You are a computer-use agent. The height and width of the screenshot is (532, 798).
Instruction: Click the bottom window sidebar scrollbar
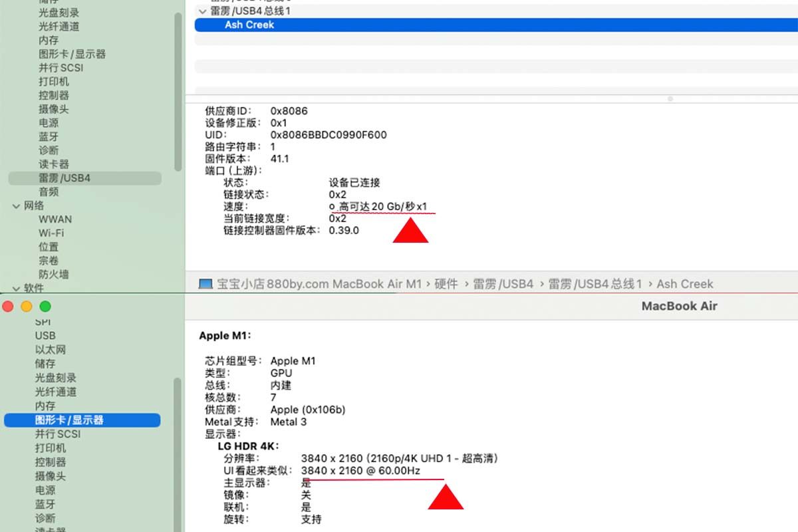(178, 455)
